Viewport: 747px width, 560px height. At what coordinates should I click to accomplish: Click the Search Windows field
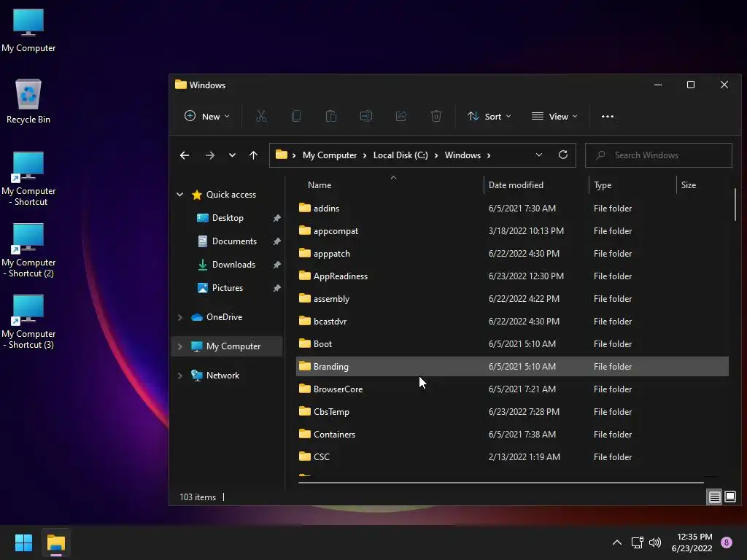click(659, 155)
